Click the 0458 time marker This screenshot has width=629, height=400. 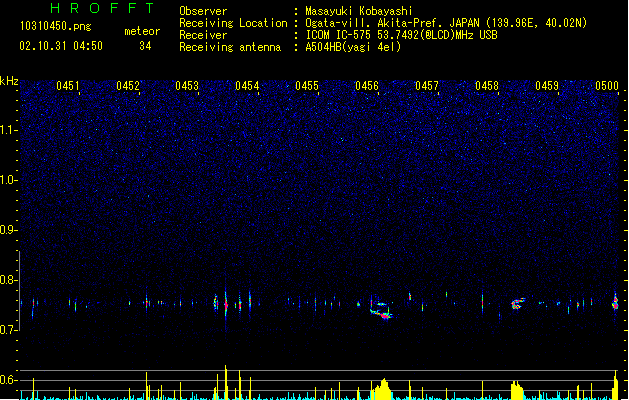tap(487, 86)
